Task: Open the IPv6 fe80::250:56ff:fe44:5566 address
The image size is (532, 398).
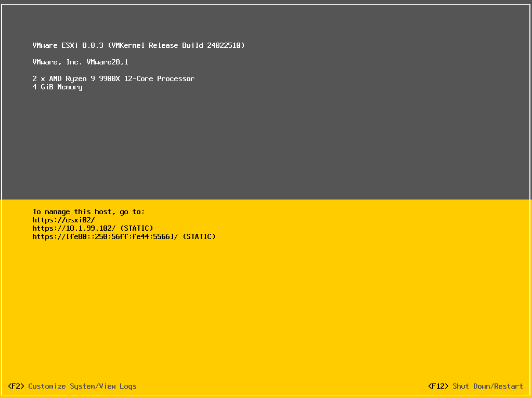Action: coord(124,236)
